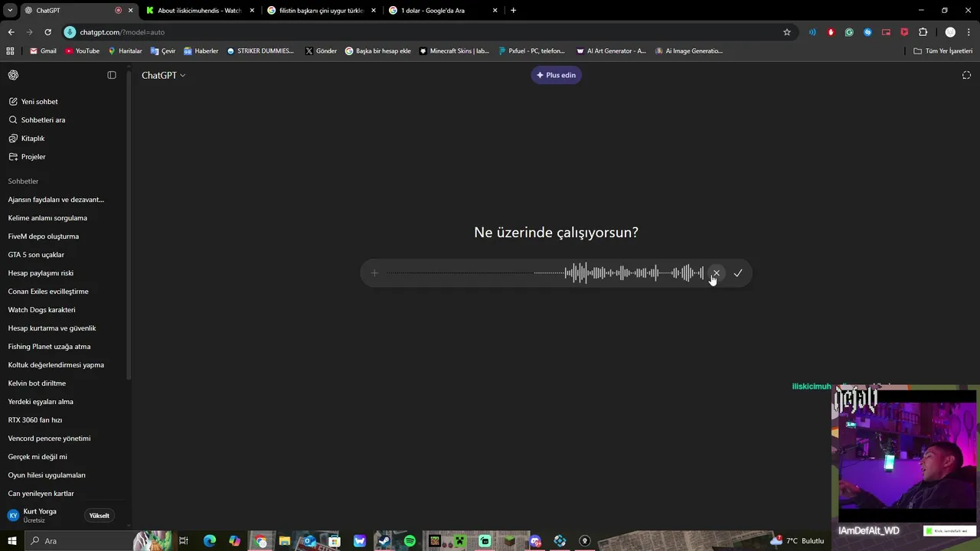The height and width of the screenshot is (551, 980).
Task: Click the Yükselt upgrade button
Action: pos(100,516)
